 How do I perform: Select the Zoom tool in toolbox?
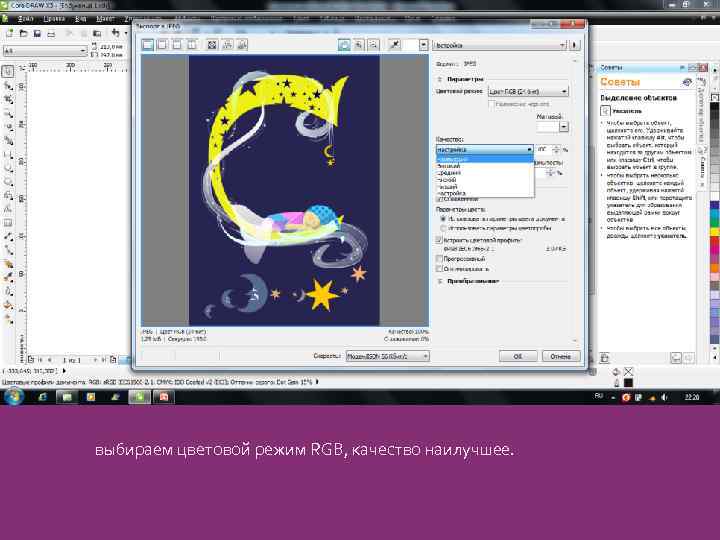(x=8, y=113)
